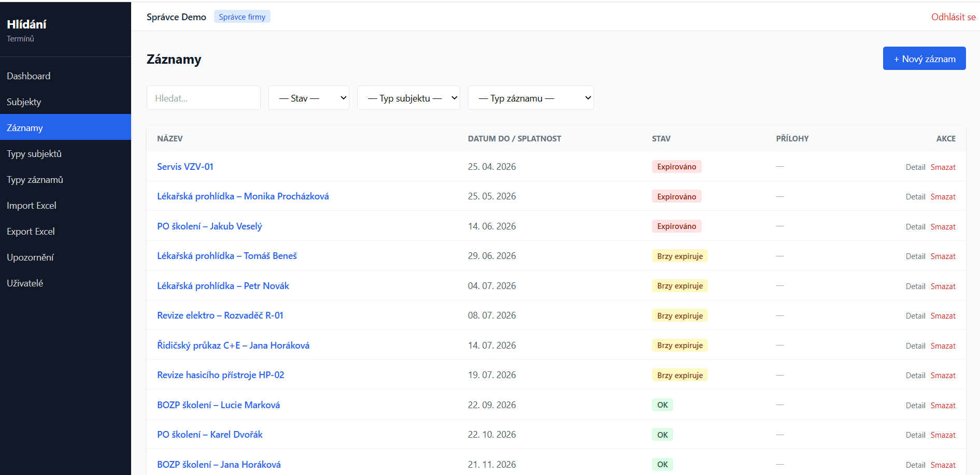Open Detail for Petr Novák row
The image size is (980, 475).
pos(915,286)
